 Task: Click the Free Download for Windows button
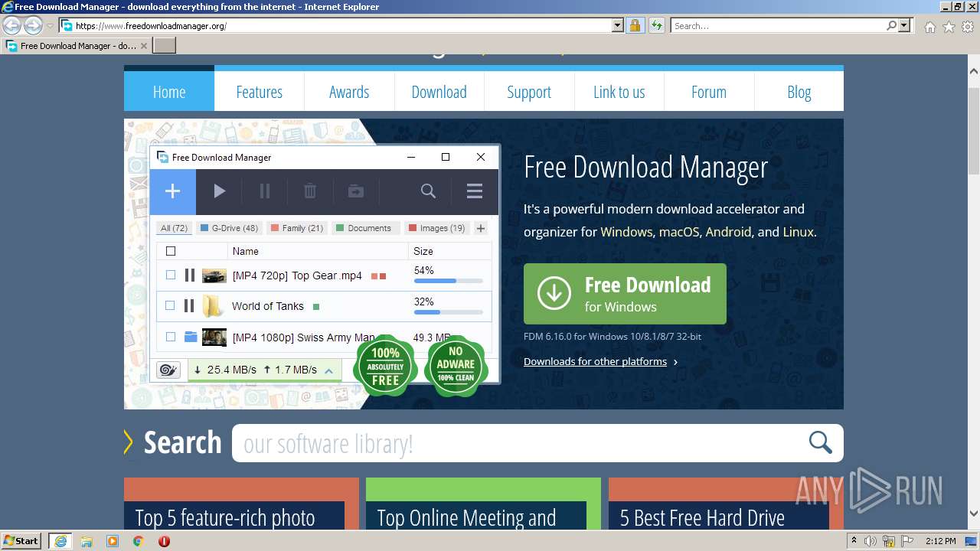pos(625,294)
